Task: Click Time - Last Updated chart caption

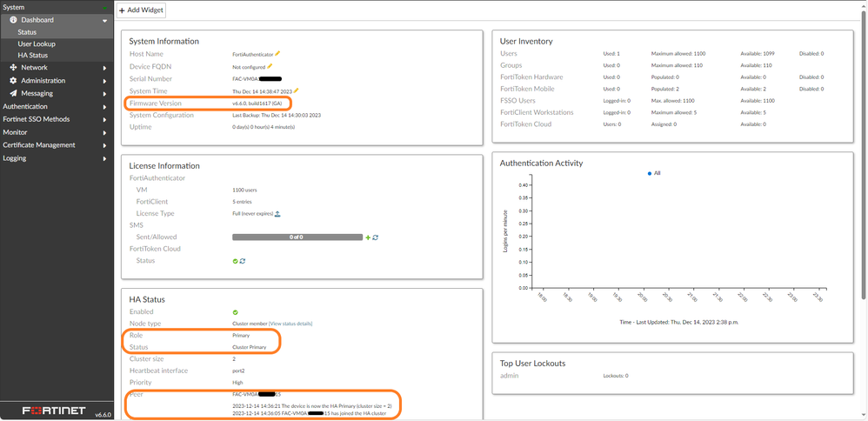Action: point(679,322)
